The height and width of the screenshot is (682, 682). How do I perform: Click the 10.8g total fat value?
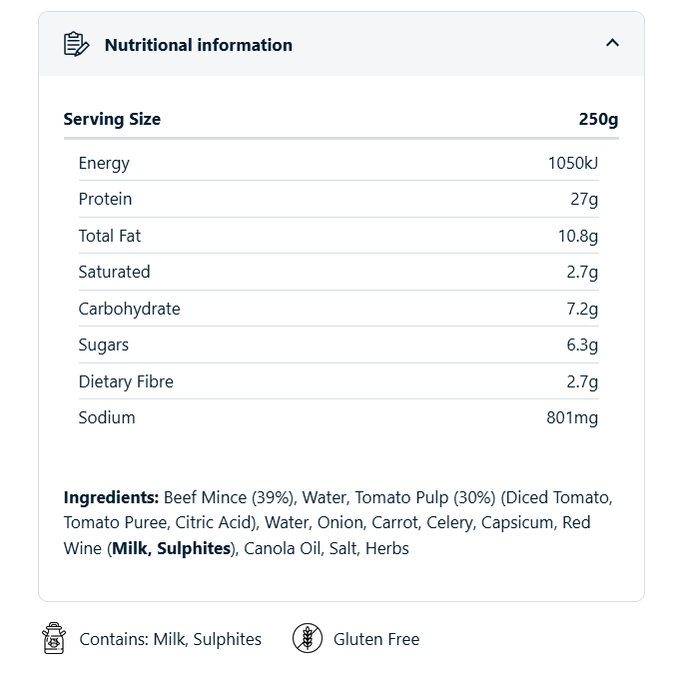pos(578,236)
